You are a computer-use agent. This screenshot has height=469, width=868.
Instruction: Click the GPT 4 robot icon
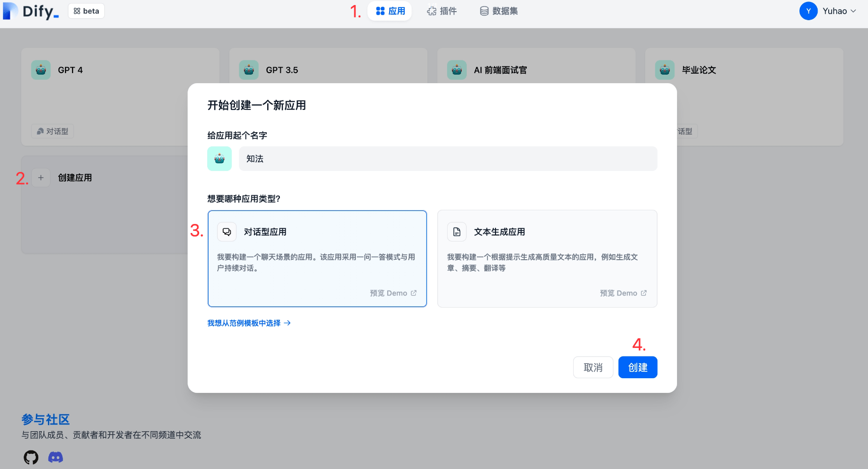point(41,70)
